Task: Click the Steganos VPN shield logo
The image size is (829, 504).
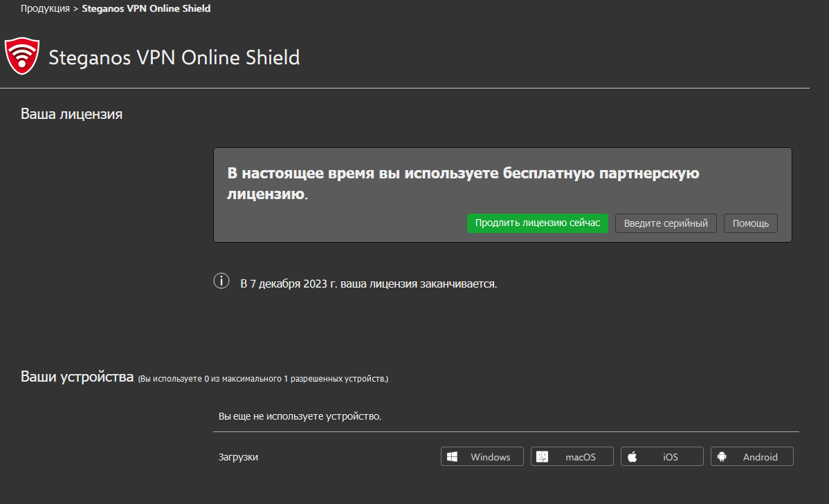Action: coord(21,56)
